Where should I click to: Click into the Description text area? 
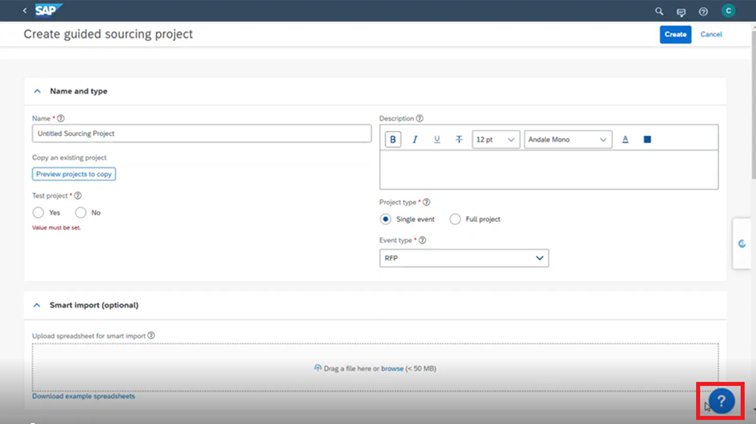click(549, 169)
